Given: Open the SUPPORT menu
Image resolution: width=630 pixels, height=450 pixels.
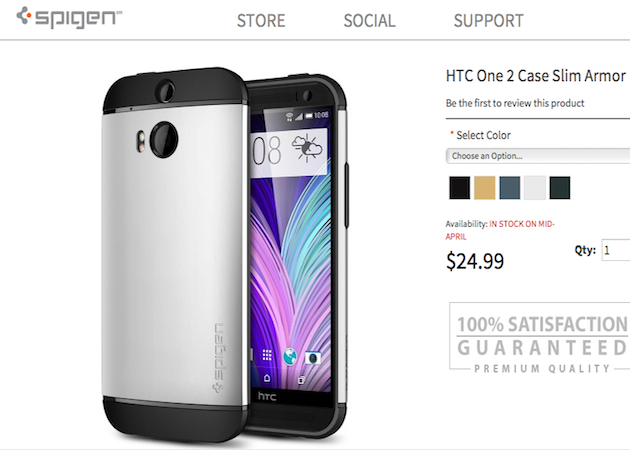Looking at the screenshot, I should point(488,20).
